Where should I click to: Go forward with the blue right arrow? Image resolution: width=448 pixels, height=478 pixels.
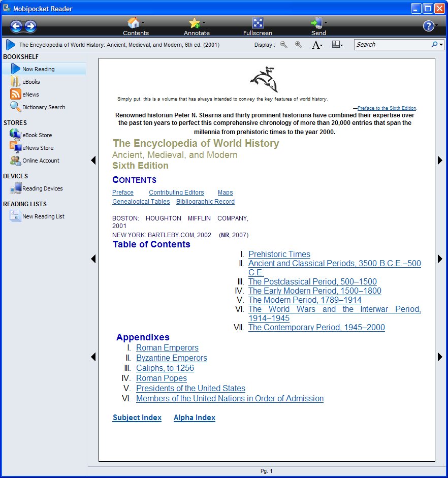[30, 26]
